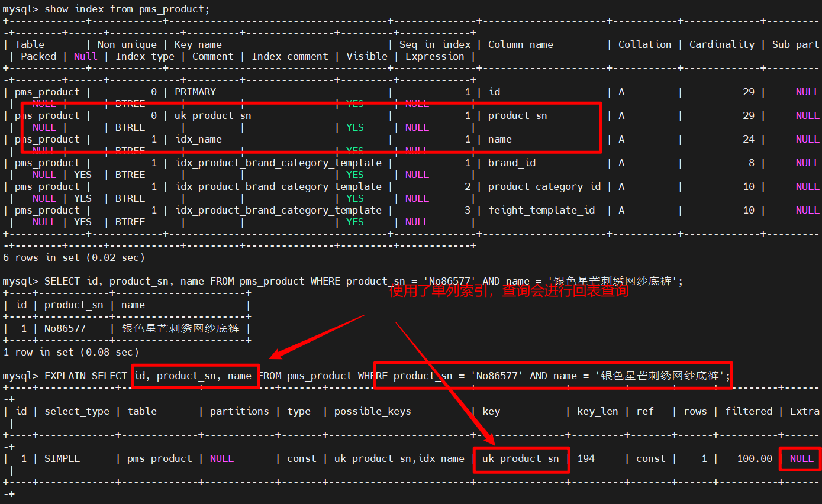Select the Non_unique column header
The width and height of the screenshot is (822, 504).
tap(127, 45)
